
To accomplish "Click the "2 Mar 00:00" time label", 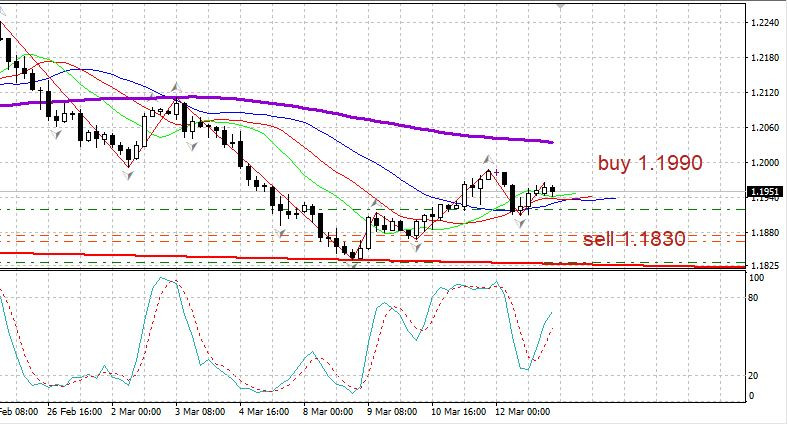I will click(136, 411).
